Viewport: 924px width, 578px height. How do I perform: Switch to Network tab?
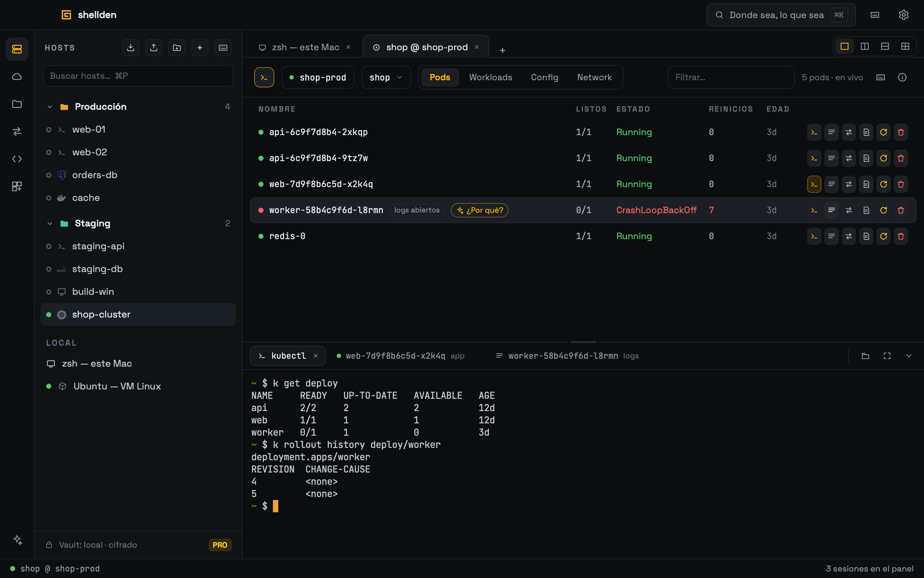[594, 78]
